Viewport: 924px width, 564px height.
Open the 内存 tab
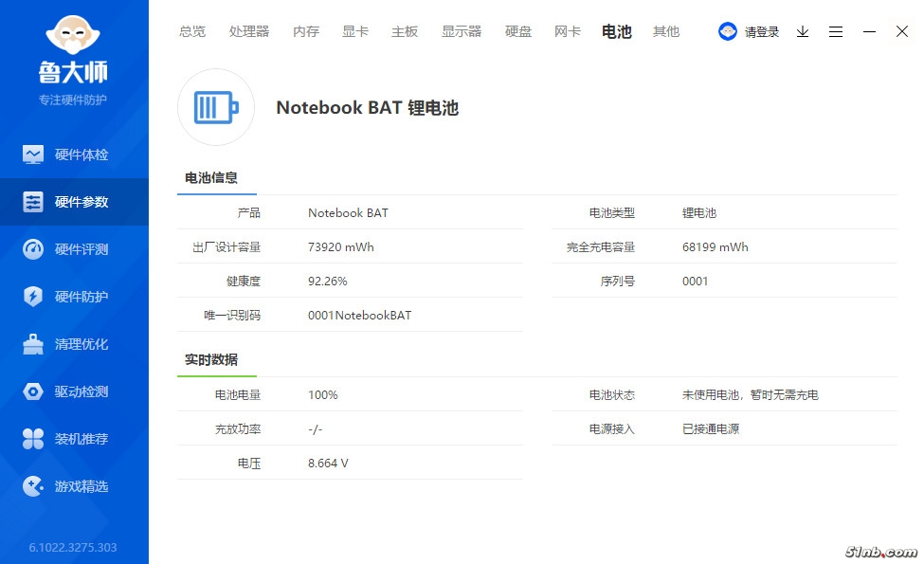pos(306,31)
